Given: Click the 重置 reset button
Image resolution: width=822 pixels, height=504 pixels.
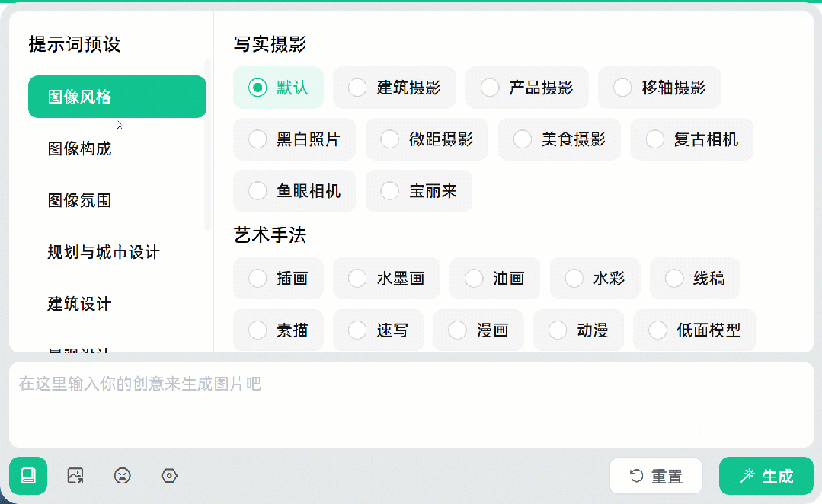Looking at the screenshot, I should click(x=656, y=476).
